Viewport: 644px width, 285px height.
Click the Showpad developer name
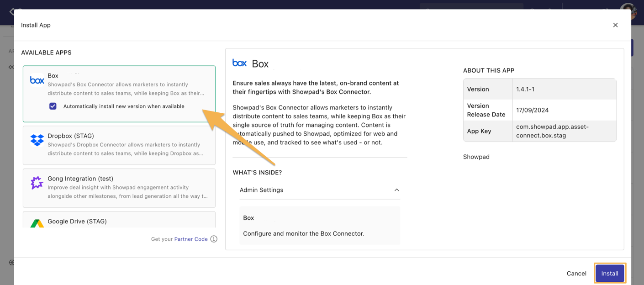[476, 157]
